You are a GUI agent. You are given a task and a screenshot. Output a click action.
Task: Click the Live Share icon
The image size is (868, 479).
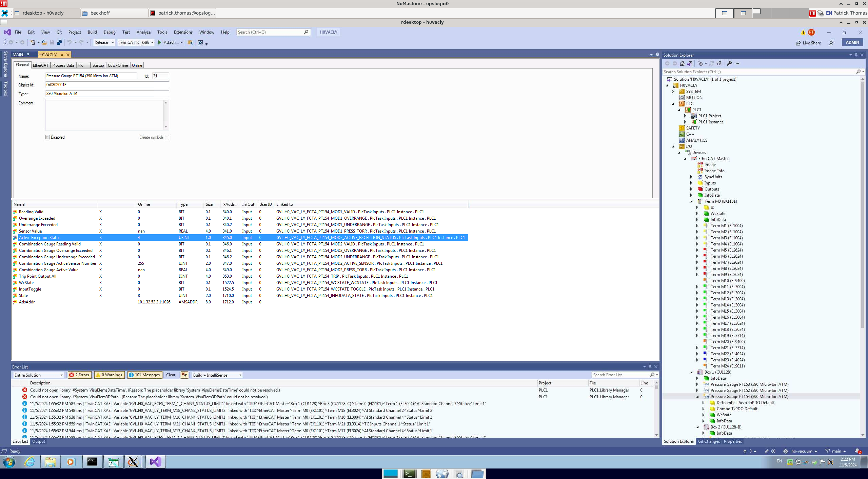tap(798, 43)
